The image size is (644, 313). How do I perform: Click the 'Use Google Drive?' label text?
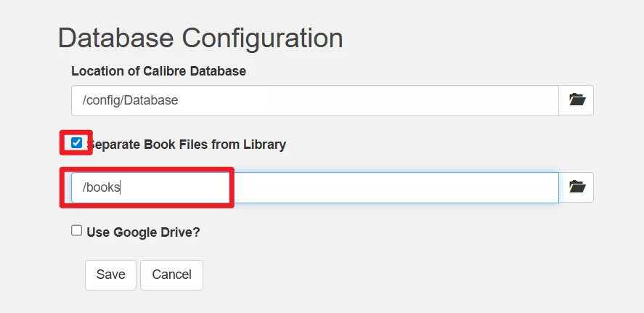[x=143, y=232]
